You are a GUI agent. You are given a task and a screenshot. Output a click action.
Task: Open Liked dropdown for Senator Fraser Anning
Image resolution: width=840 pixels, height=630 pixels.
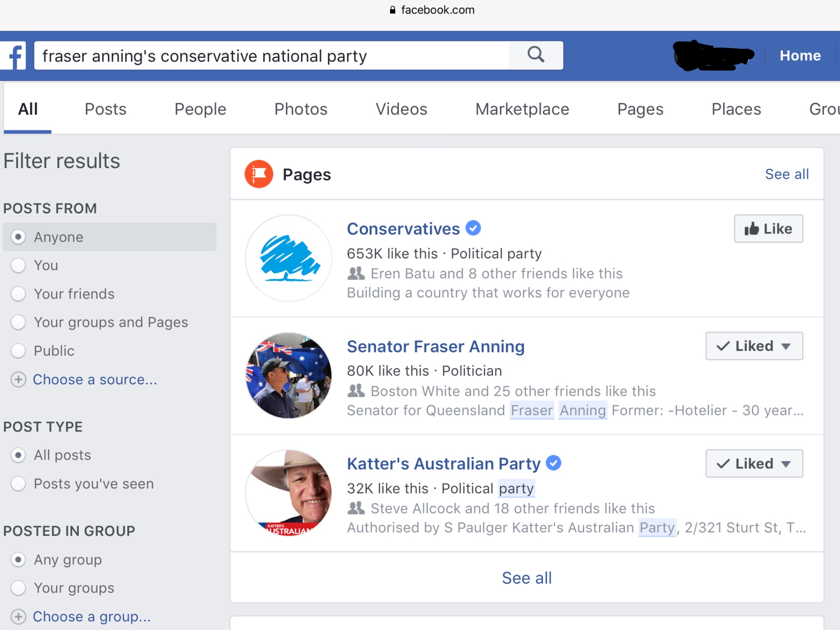point(754,346)
